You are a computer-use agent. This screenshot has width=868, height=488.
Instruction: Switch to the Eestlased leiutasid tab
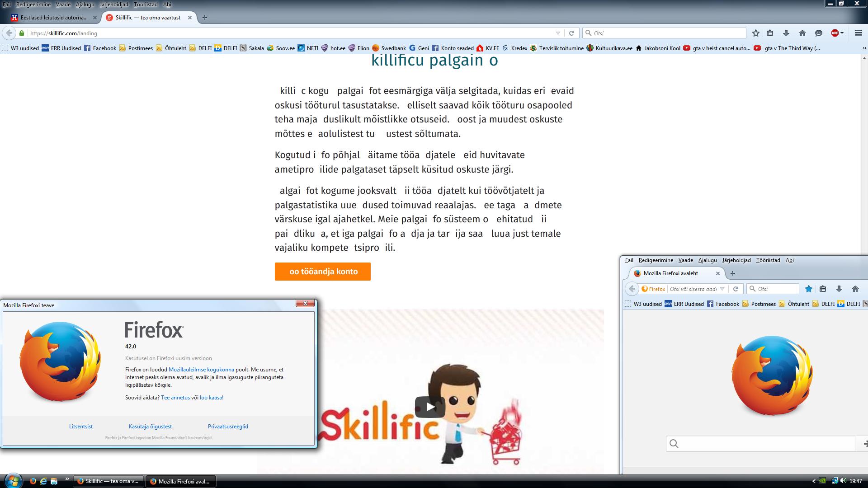coord(54,18)
